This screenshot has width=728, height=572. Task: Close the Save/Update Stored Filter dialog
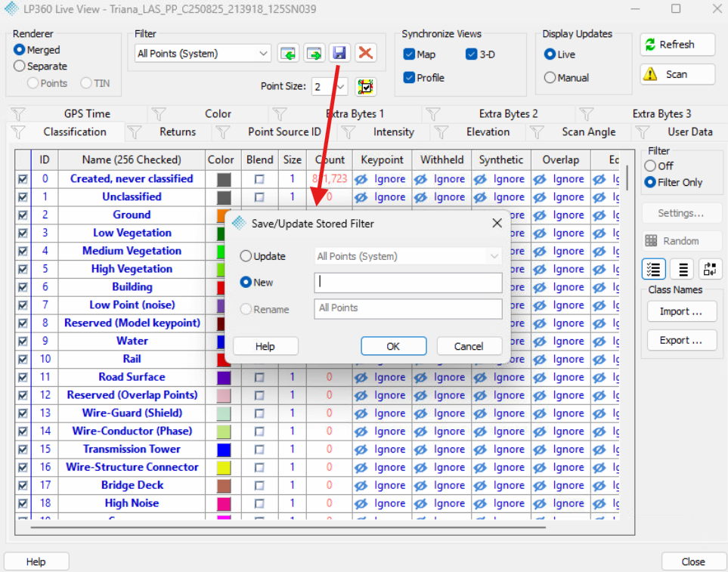pos(497,223)
